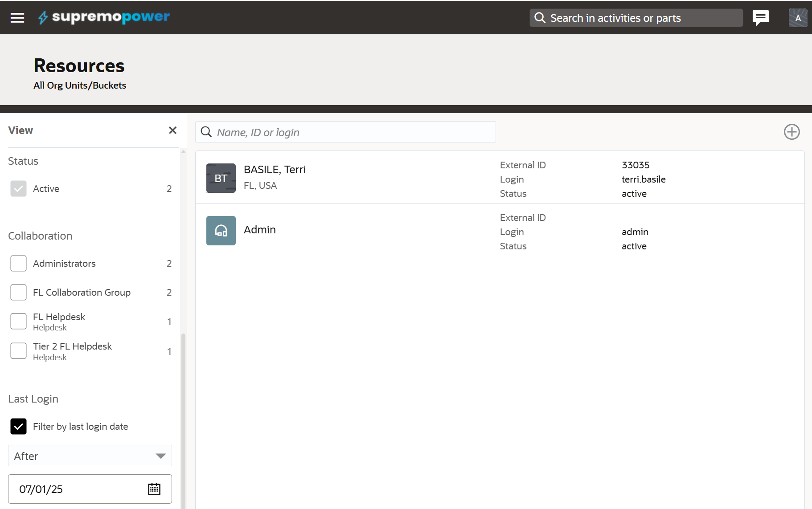Open the BASILE, Terri resource record
The image size is (812, 509).
click(x=275, y=169)
